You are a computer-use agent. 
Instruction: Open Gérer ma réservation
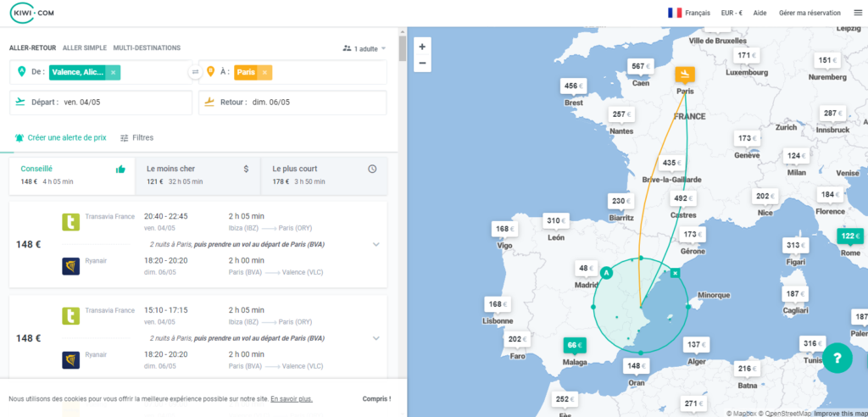810,13
